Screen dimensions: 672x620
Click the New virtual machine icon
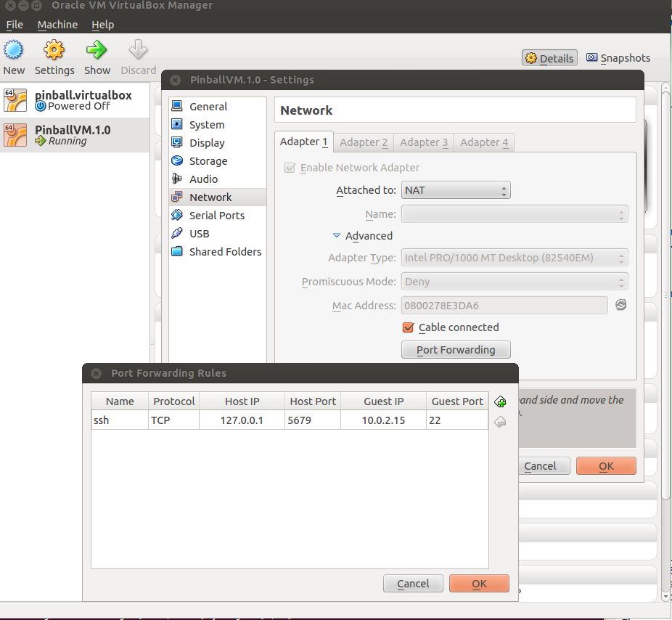tap(14, 50)
